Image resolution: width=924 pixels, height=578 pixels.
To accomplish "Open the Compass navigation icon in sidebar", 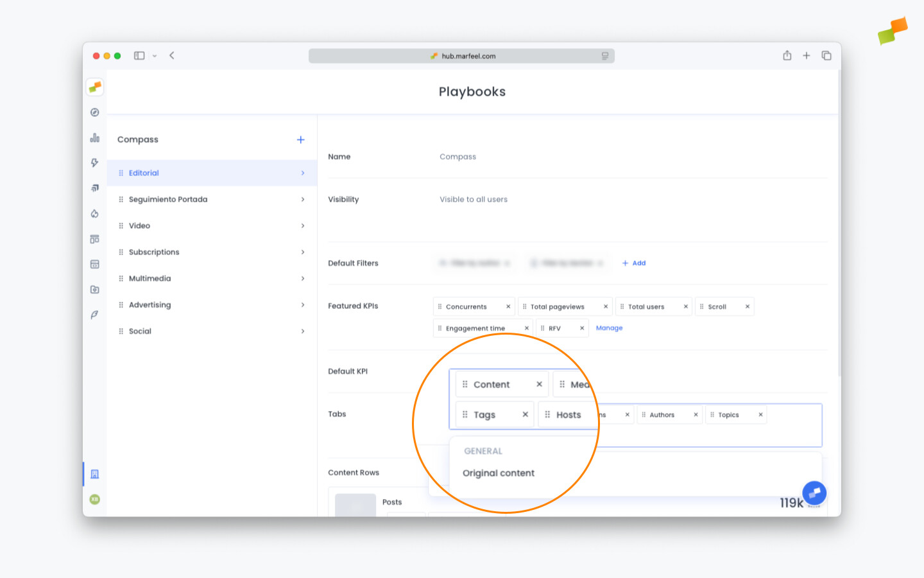I will tap(94, 112).
